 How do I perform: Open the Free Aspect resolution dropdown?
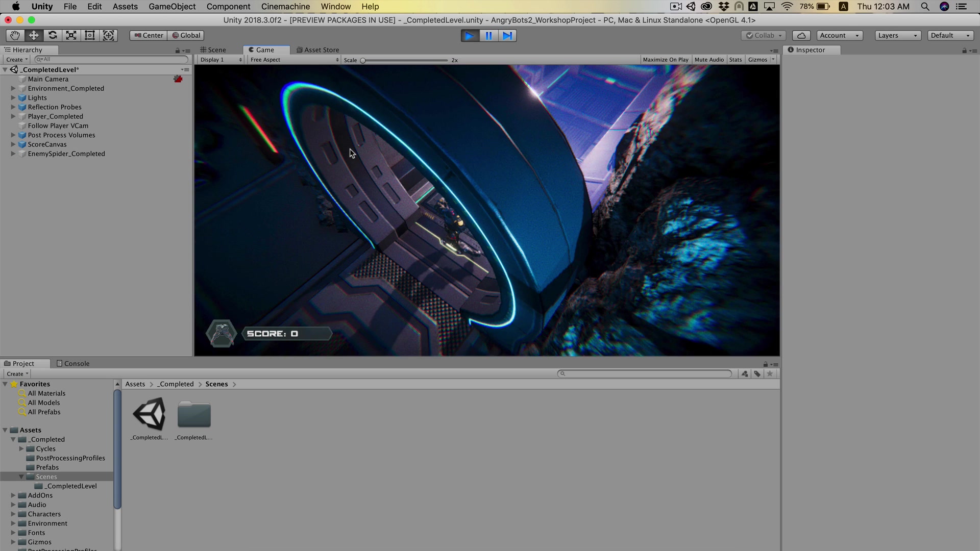[x=293, y=60]
